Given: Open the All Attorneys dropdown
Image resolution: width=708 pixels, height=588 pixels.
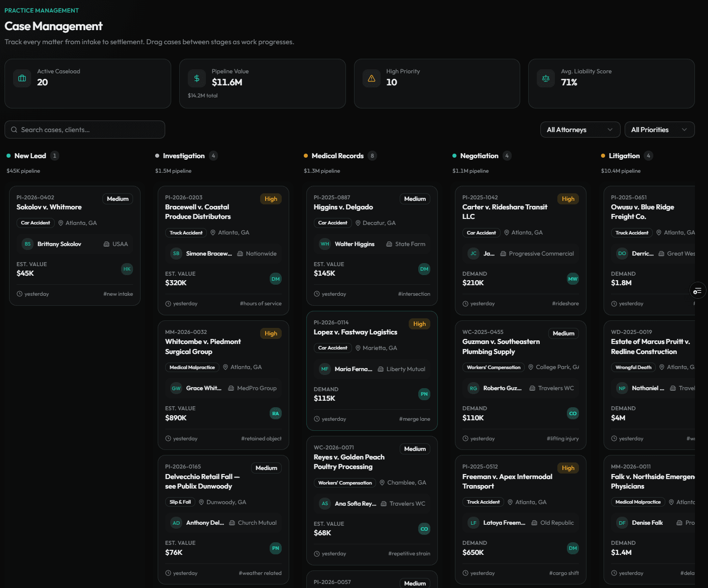Looking at the screenshot, I should click(x=580, y=130).
